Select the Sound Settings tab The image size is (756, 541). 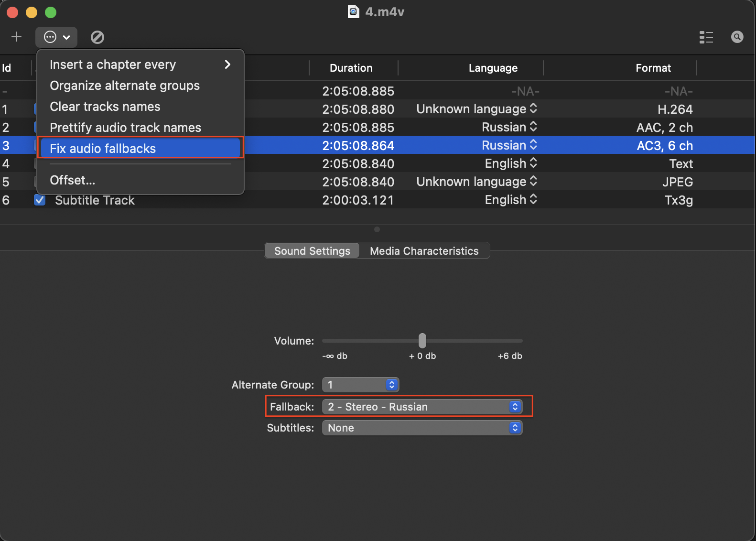coord(312,251)
